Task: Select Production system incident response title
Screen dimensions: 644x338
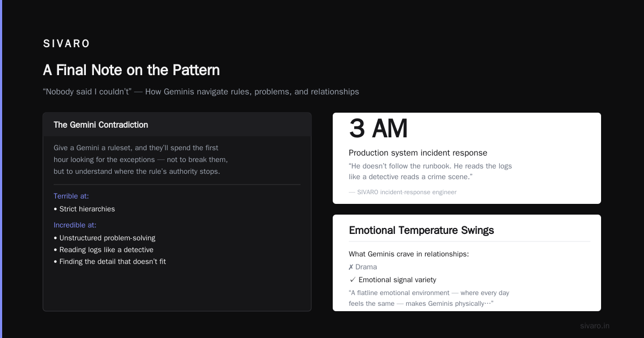Action: coord(418,153)
